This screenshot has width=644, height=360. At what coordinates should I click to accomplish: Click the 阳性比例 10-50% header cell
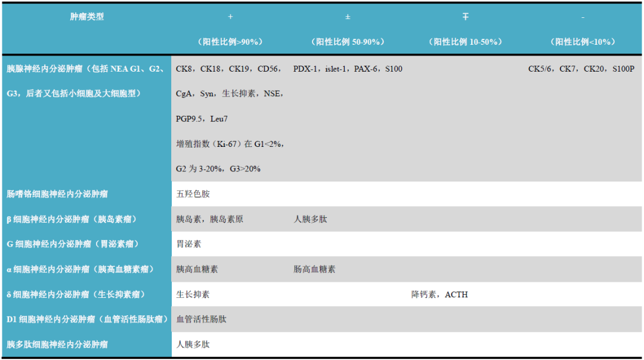(x=465, y=42)
